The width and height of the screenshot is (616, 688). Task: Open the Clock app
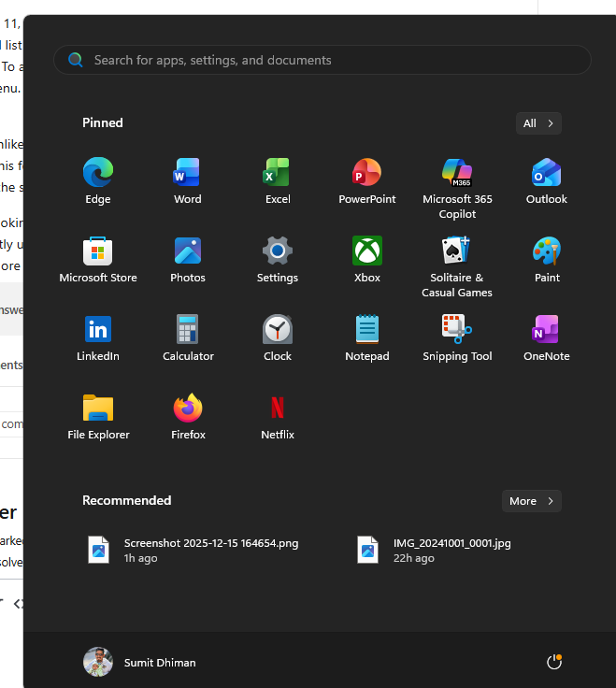pos(278,338)
